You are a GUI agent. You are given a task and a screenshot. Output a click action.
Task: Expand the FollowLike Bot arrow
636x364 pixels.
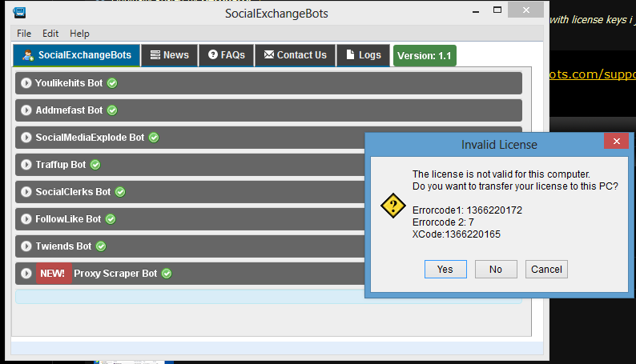(x=26, y=219)
